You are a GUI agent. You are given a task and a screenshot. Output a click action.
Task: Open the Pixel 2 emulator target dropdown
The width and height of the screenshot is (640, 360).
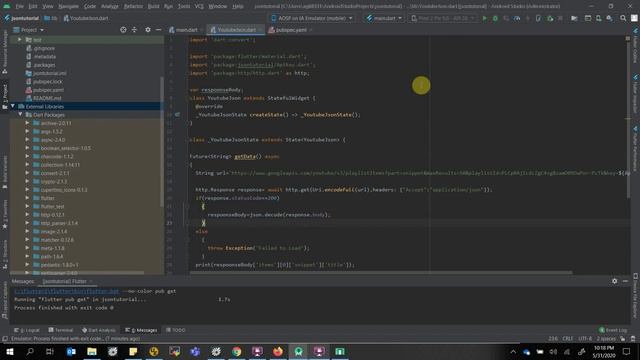pos(442,18)
